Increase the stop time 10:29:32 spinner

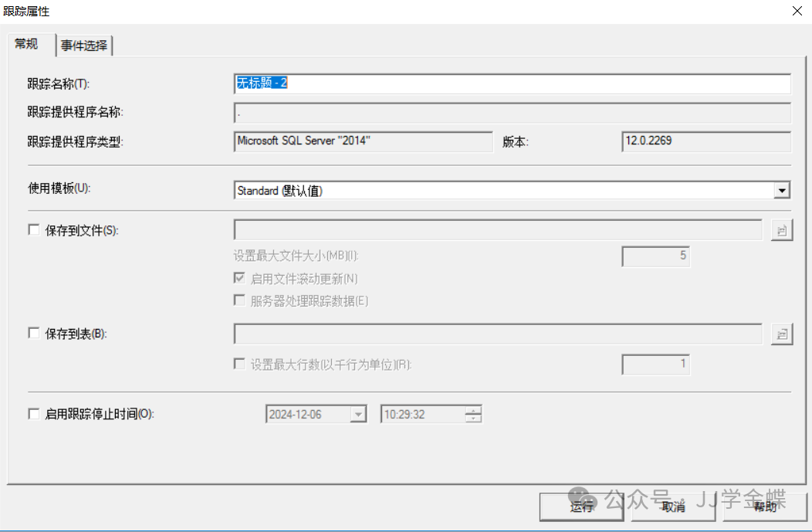pos(473,410)
